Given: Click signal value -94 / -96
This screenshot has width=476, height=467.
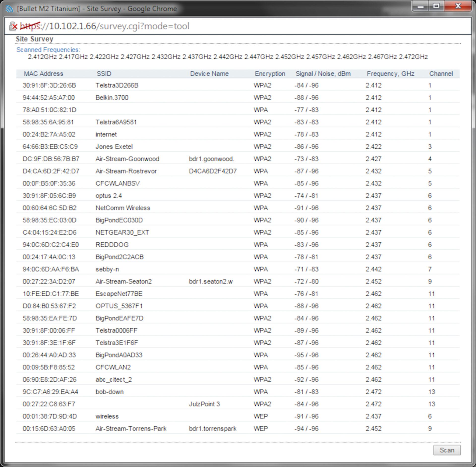Looking at the screenshot, I should pyautogui.click(x=306, y=429).
